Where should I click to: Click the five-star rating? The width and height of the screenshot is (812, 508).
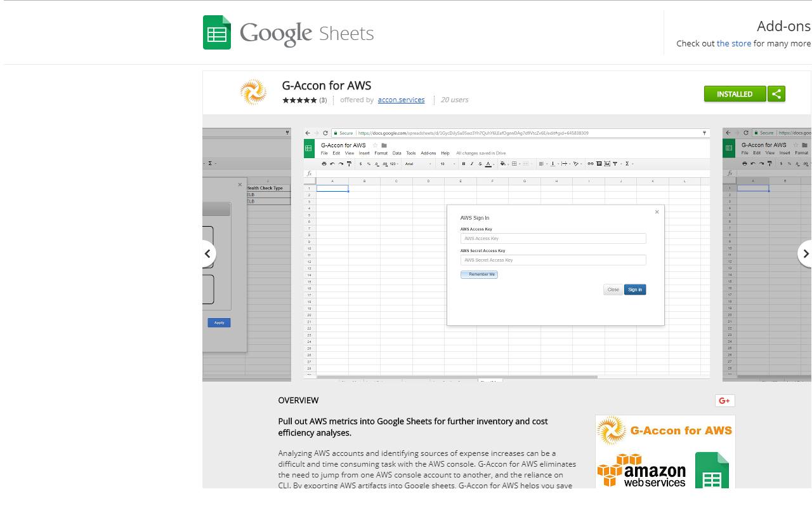click(x=299, y=100)
